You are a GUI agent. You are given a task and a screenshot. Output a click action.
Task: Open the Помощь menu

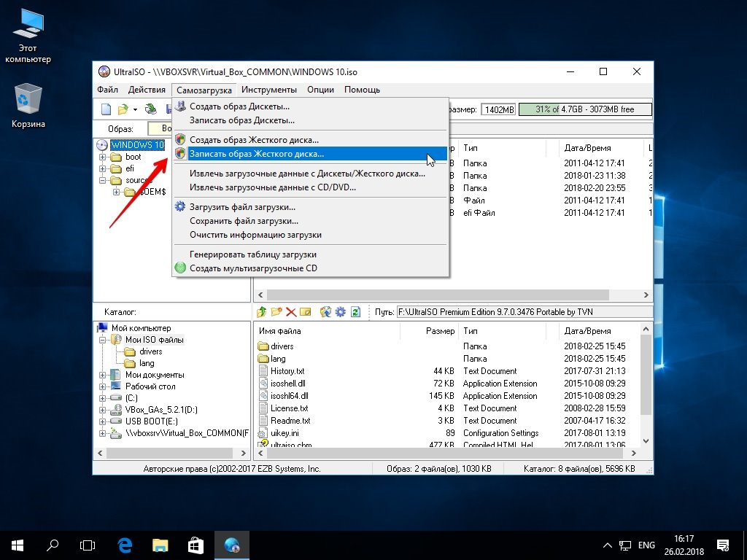pyautogui.click(x=362, y=90)
